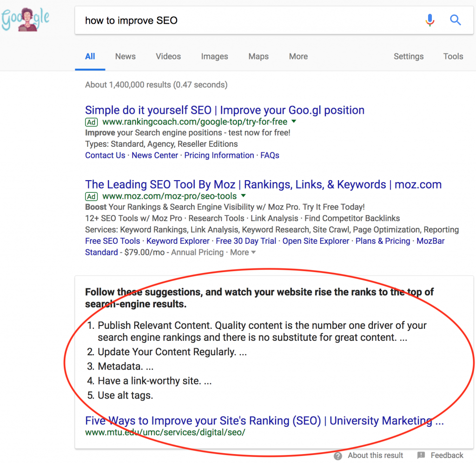This screenshot has width=476, height=463.
Task: Click snippet heading 'Follow these suggestions'
Action: (x=259, y=298)
